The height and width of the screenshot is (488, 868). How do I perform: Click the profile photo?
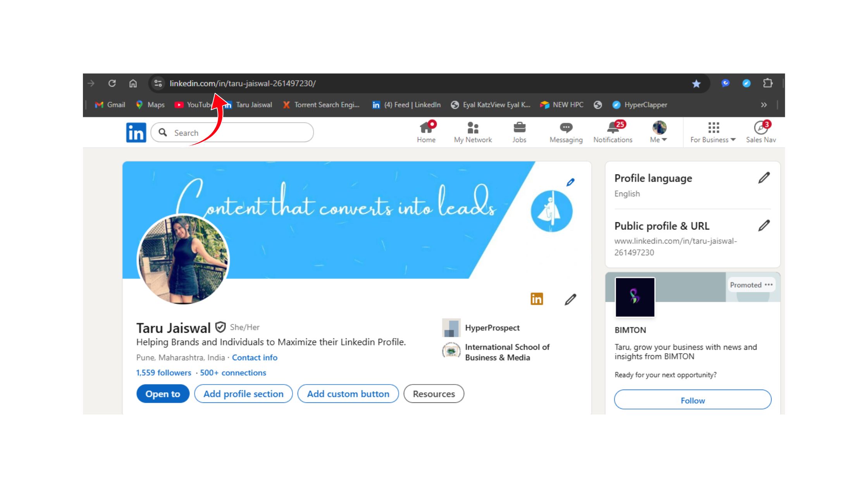pos(183,259)
